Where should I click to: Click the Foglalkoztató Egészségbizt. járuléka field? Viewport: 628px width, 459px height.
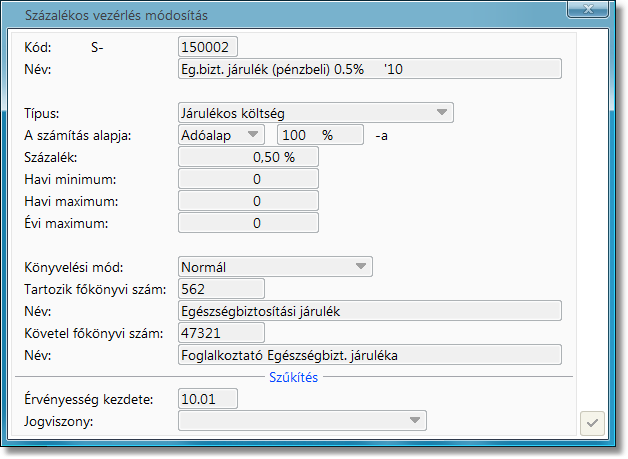(x=369, y=355)
